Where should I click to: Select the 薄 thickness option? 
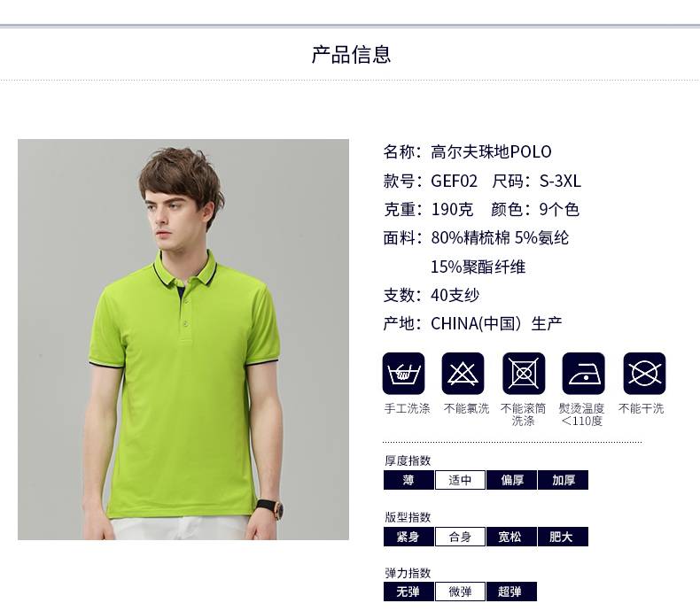click(x=408, y=480)
